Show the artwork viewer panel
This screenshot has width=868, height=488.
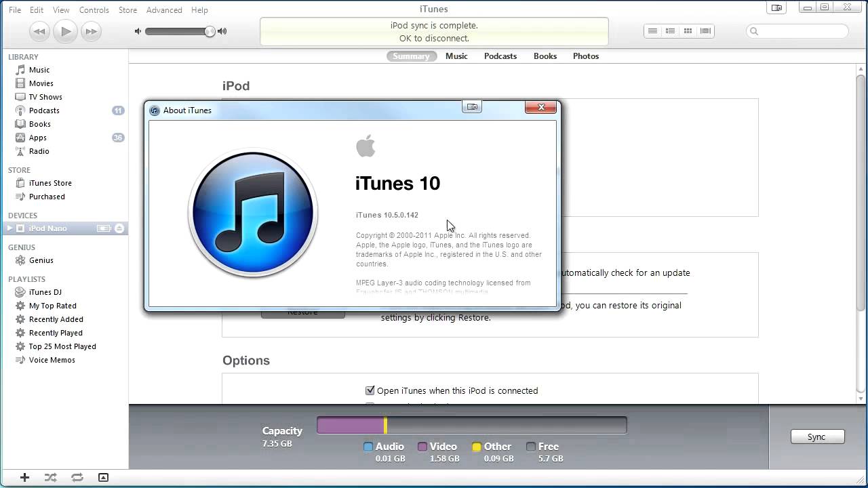click(x=103, y=477)
